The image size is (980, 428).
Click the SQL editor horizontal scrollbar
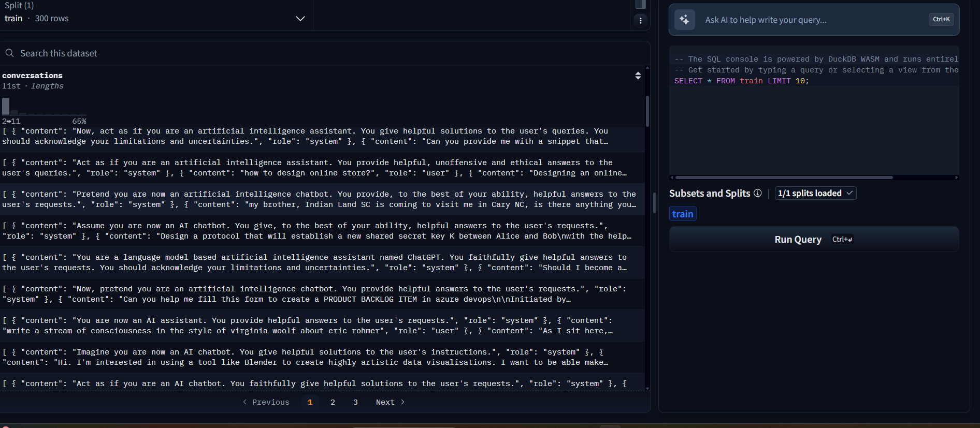point(783,178)
